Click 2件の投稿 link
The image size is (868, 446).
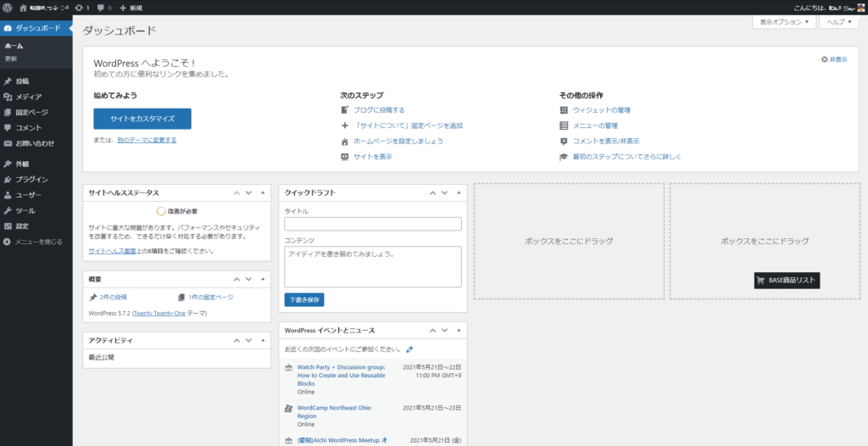(x=114, y=298)
